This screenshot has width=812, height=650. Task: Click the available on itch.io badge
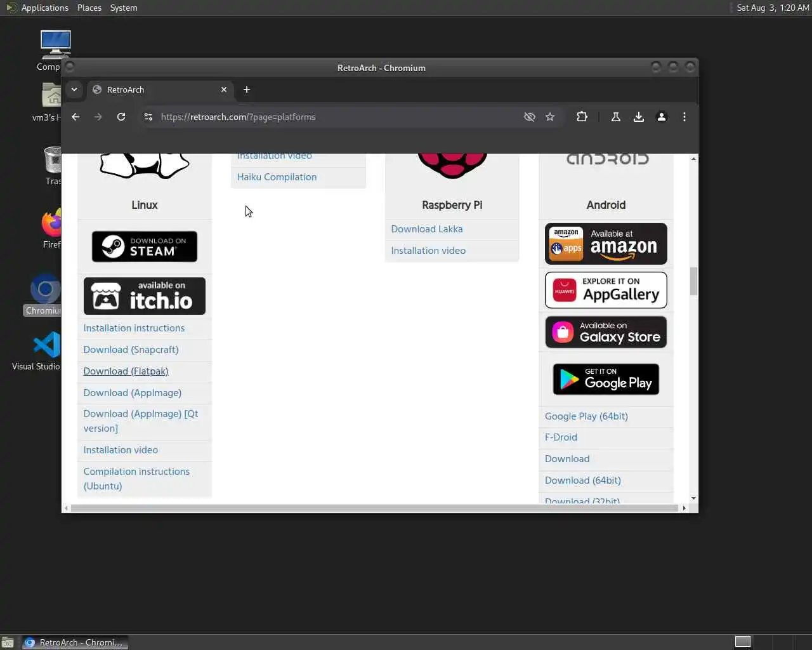click(x=145, y=296)
